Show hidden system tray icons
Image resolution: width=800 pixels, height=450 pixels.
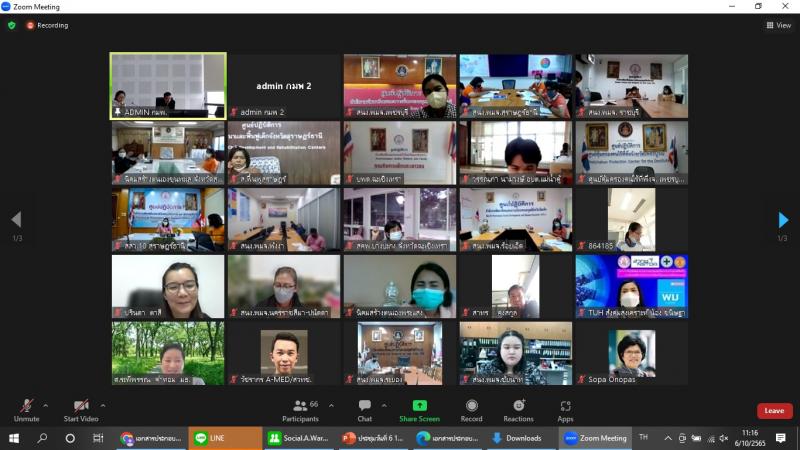[x=667, y=438]
